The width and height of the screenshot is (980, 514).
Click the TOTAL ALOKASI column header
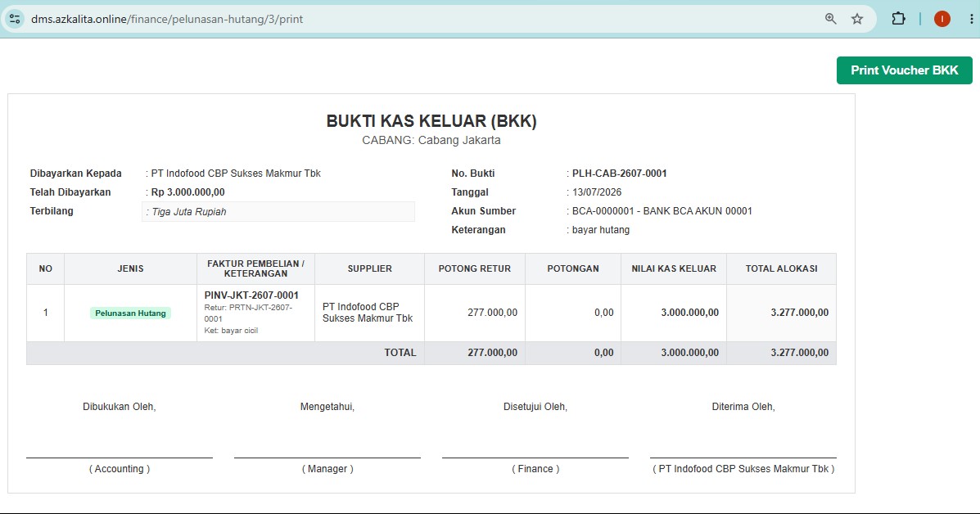pyautogui.click(x=781, y=268)
